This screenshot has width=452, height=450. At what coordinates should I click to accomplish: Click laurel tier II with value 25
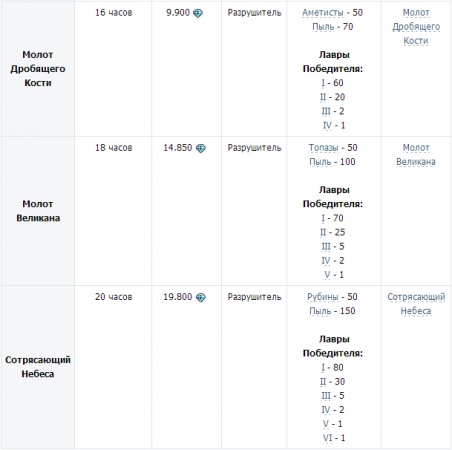coord(323,232)
